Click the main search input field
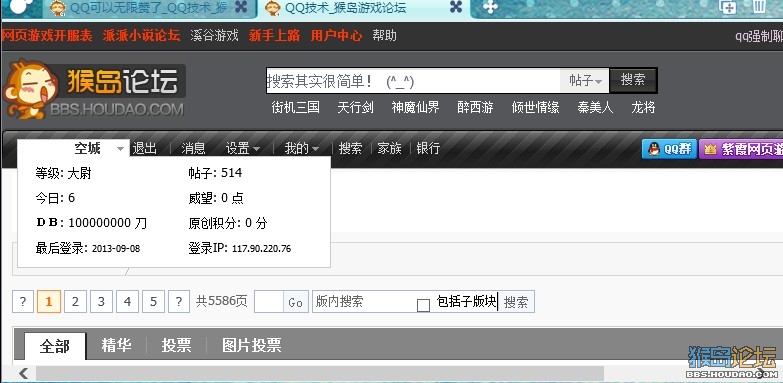 pos(413,80)
